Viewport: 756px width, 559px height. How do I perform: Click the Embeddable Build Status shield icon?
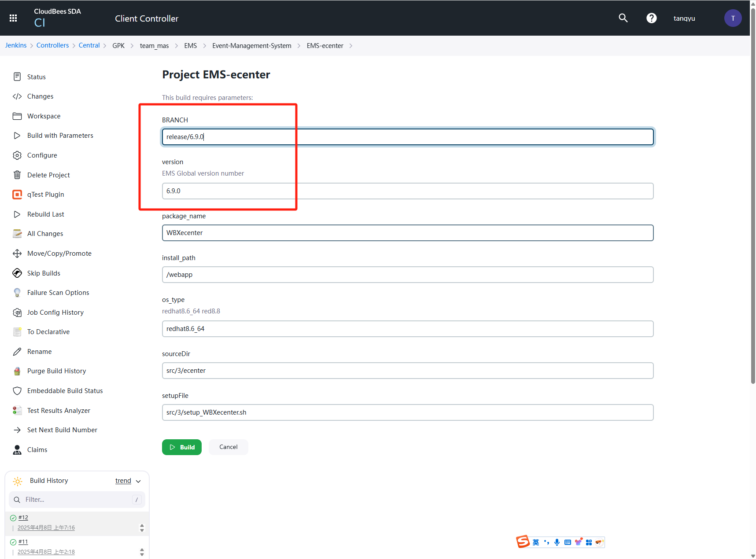tap(17, 391)
